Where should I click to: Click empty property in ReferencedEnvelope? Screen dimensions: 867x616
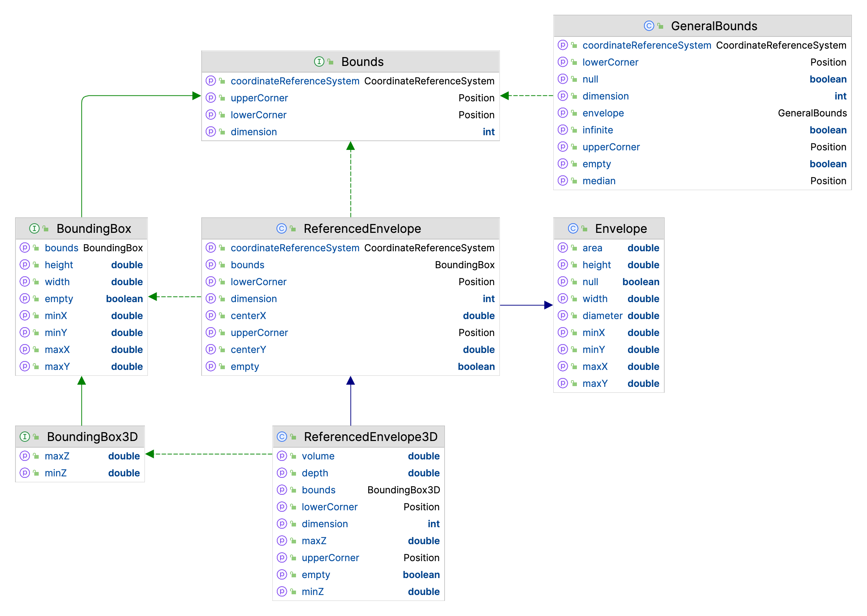(245, 367)
